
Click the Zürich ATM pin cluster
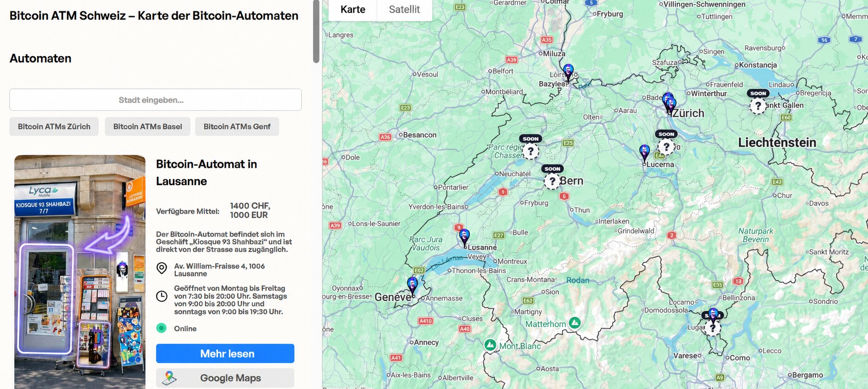(x=669, y=103)
